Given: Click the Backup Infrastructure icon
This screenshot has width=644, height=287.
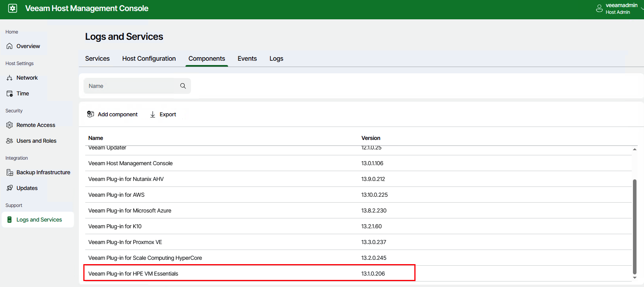Looking at the screenshot, I should (x=9, y=172).
